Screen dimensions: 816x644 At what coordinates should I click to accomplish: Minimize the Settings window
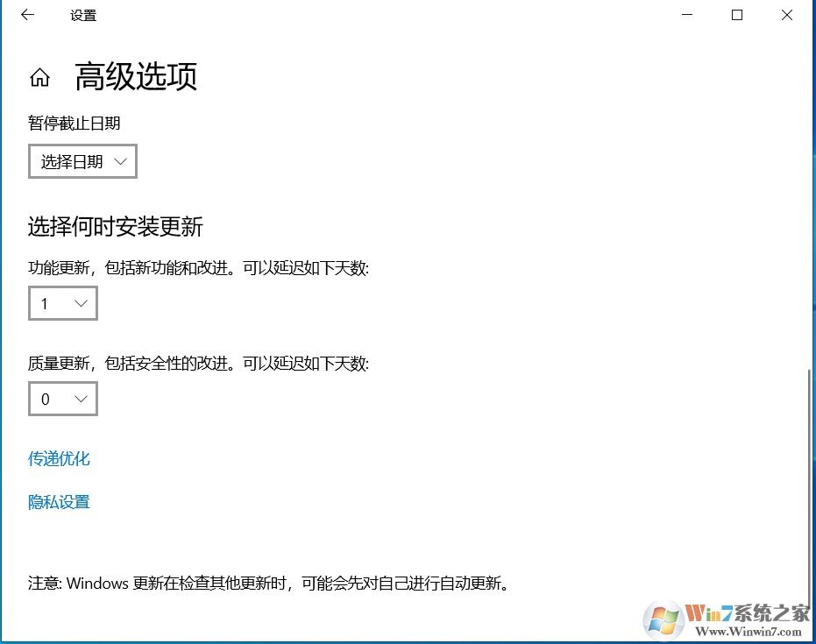coord(687,15)
